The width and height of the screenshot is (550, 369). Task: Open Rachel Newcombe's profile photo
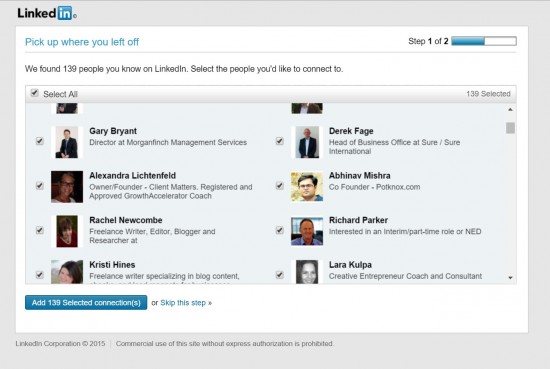pos(67,231)
